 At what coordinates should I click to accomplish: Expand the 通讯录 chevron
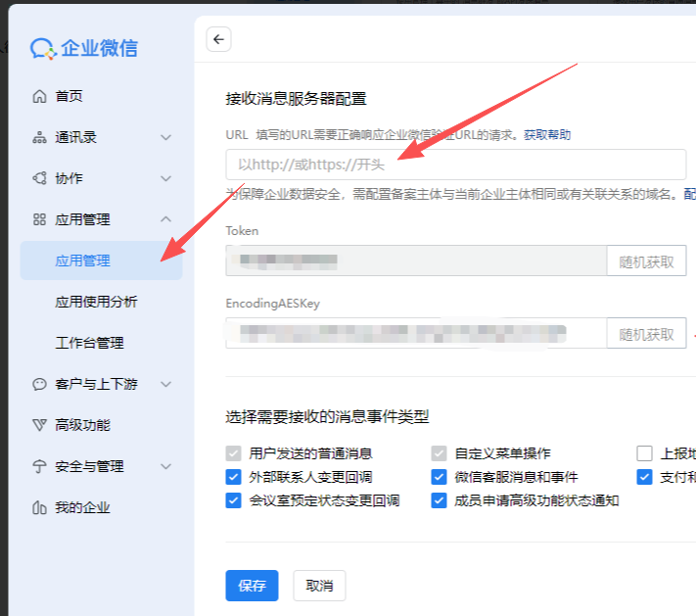coord(166,137)
